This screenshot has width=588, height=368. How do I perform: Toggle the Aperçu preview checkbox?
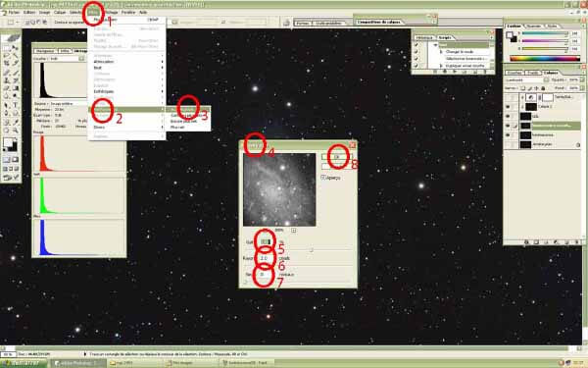tap(323, 178)
